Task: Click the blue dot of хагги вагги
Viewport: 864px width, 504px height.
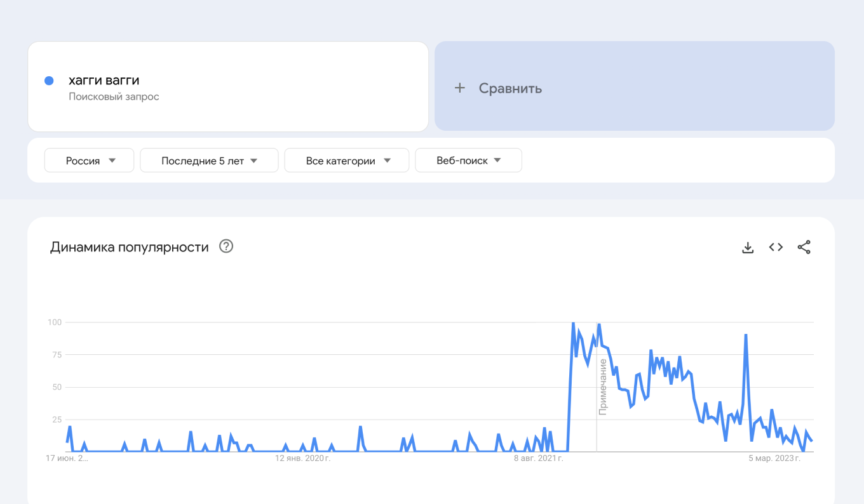Action: point(49,81)
